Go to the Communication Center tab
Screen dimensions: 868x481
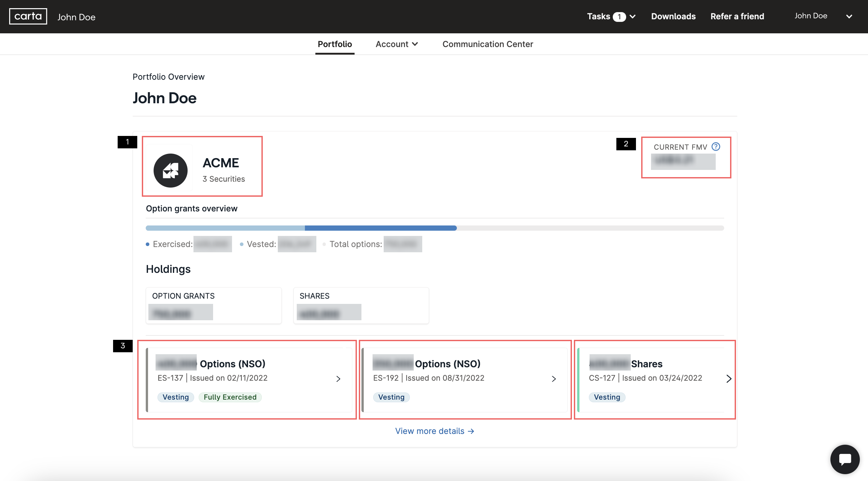tap(487, 44)
